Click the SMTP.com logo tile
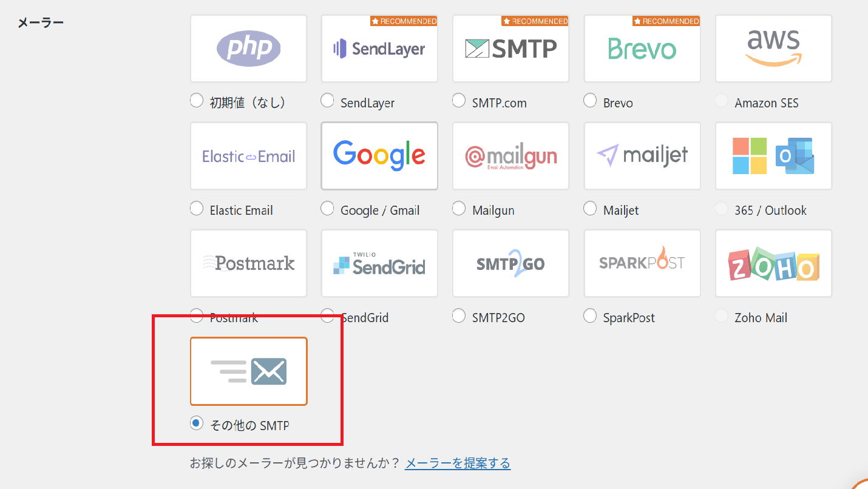868x489 pixels. pos(510,49)
